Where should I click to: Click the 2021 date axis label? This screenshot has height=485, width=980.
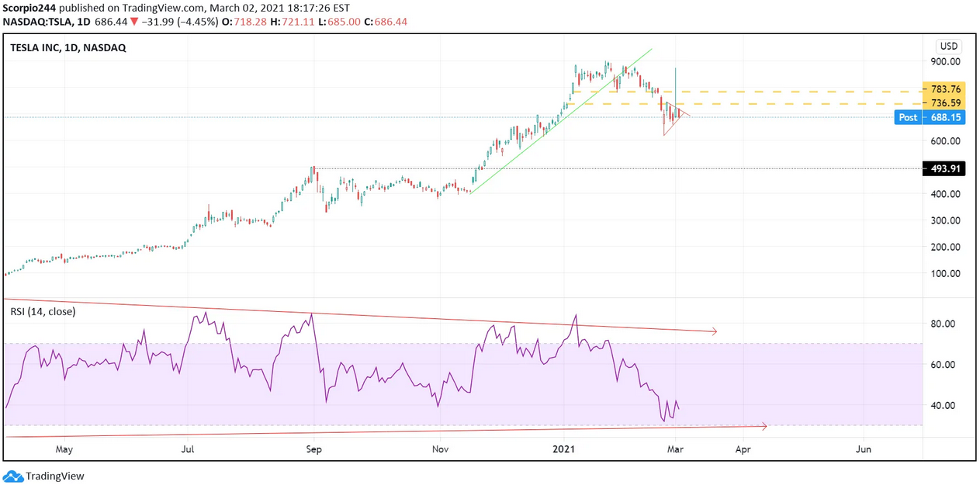click(x=563, y=449)
